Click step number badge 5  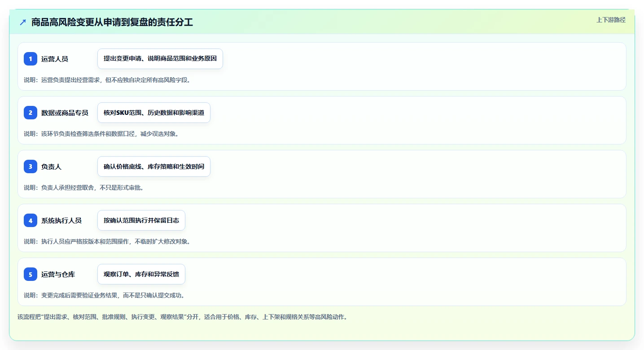pos(31,274)
